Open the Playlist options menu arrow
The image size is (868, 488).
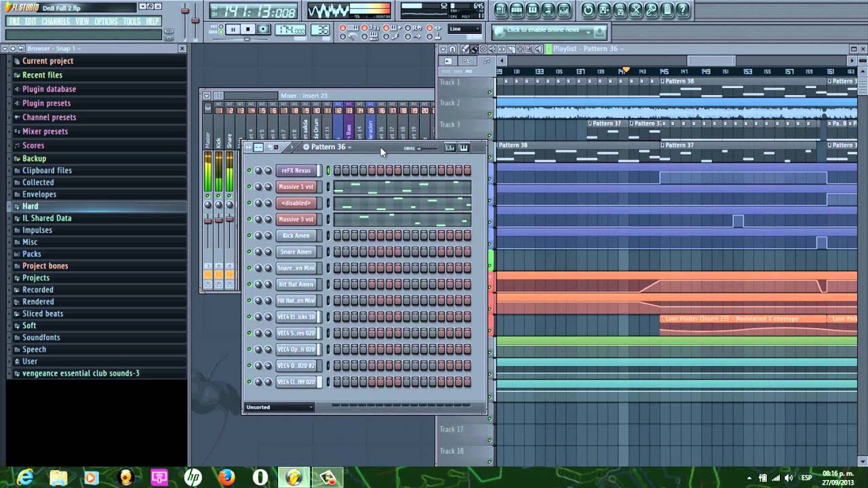(443, 49)
